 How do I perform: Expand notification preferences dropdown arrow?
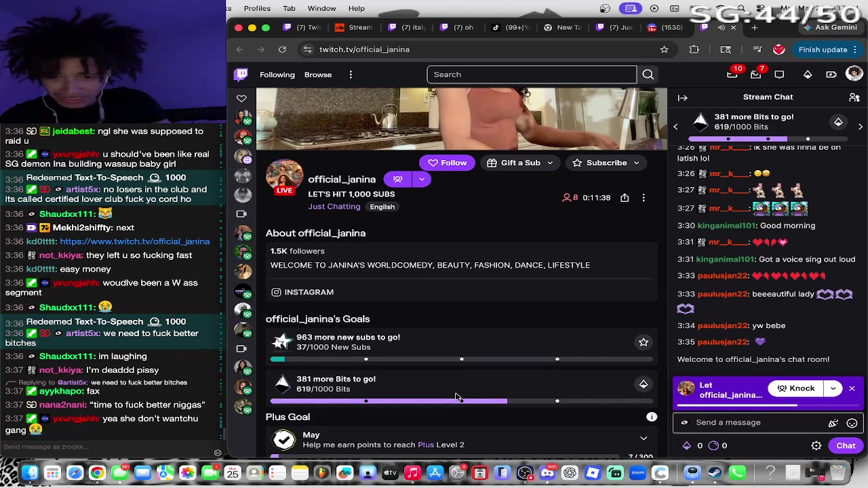pos(422,180)
